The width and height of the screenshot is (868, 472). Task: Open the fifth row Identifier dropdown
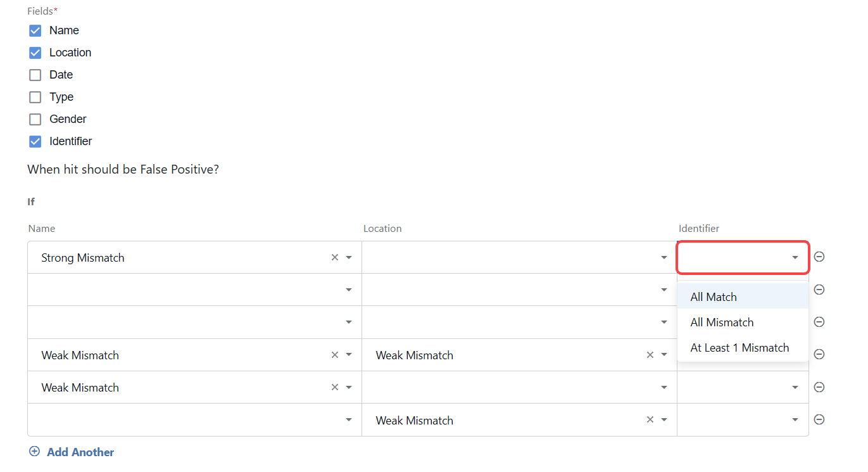point(743,387)
